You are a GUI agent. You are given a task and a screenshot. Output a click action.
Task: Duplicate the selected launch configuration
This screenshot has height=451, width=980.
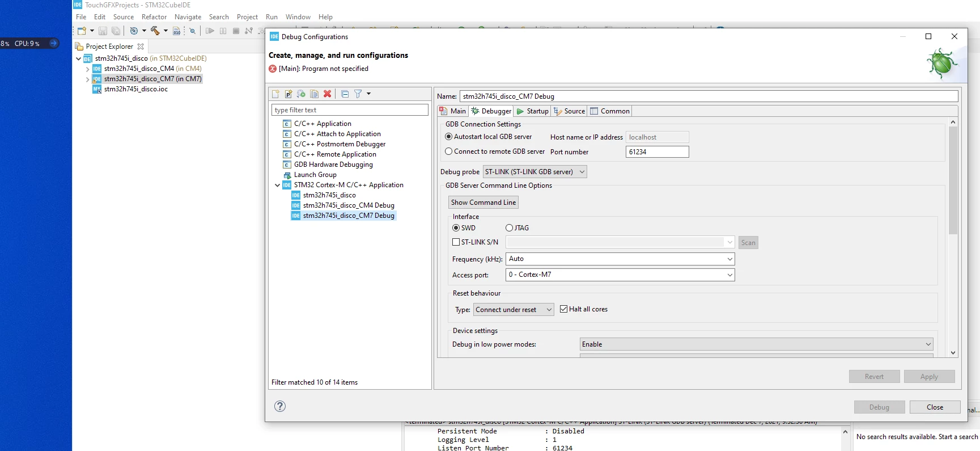[x=314, y=94]
